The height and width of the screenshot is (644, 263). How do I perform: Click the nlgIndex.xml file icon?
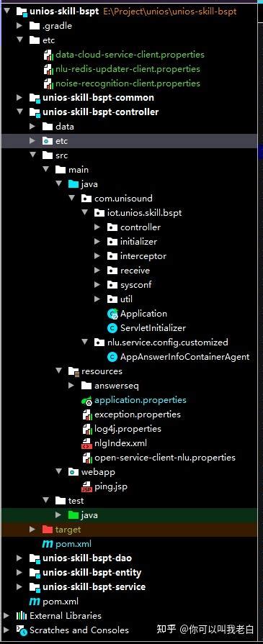87,443
